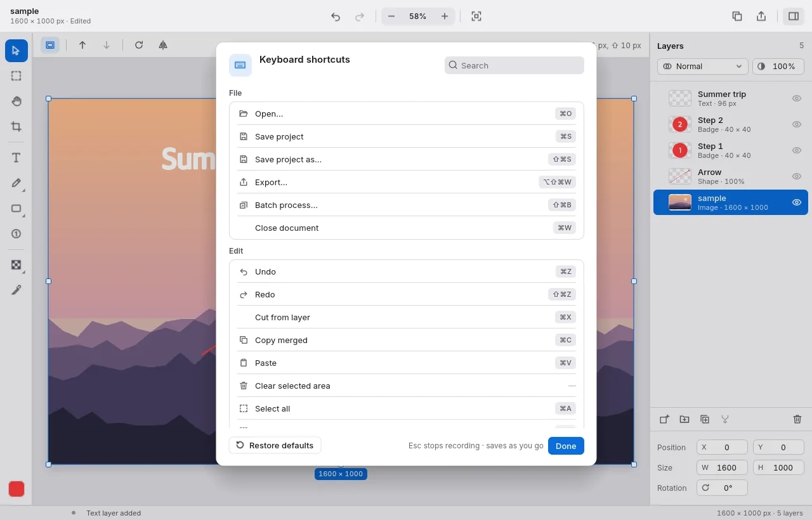Click the add new layer icon
Image resolution: width=812 pixels, height=520 pixels.
click(664, 419)
